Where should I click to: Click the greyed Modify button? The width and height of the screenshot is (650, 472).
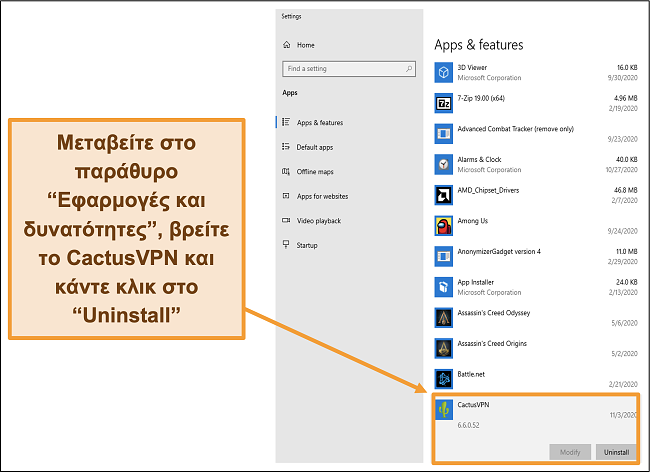click(570, 452)
